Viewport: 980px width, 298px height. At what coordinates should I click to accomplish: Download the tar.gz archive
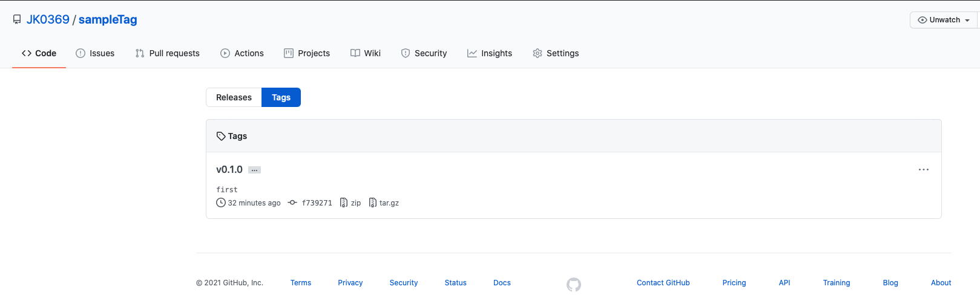(389, 203)
